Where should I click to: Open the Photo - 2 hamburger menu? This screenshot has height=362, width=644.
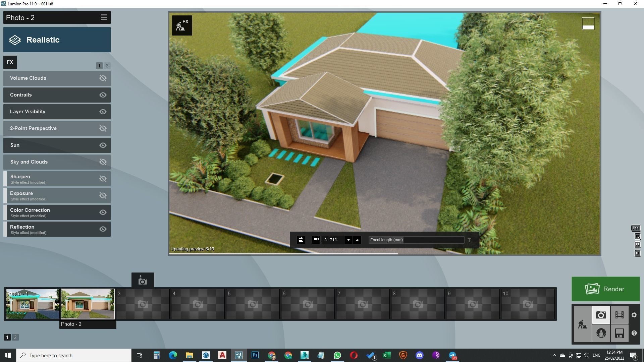pos(104,17)
